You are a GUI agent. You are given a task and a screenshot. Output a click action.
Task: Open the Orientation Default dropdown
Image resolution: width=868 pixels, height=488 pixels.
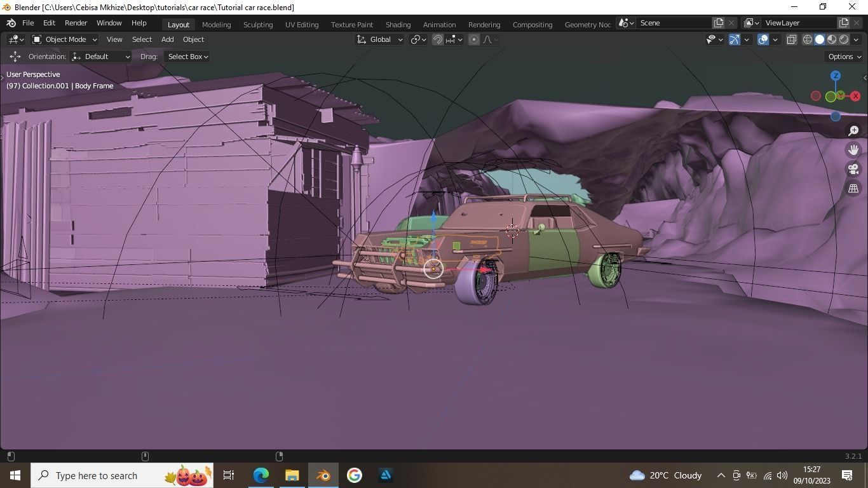(101, 57)
